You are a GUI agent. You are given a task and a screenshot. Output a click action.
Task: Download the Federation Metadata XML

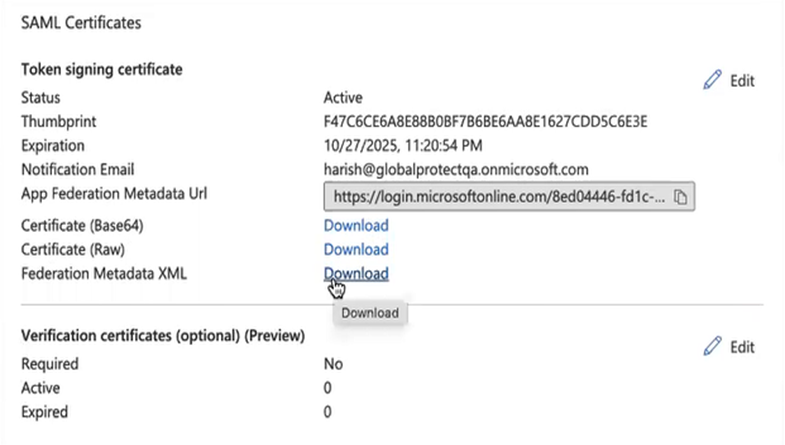click(355, 273)
